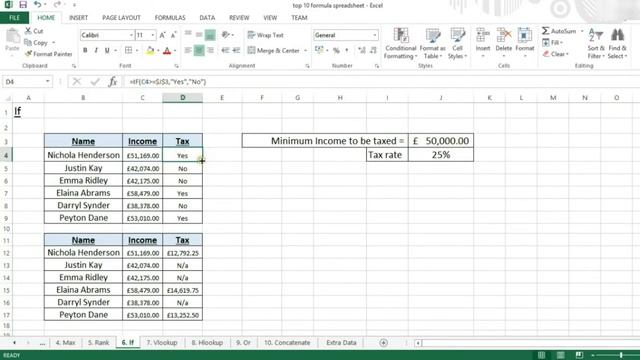640x360 pixels.
Task: Click the Copy button
Action: click(x=36, y=42)
